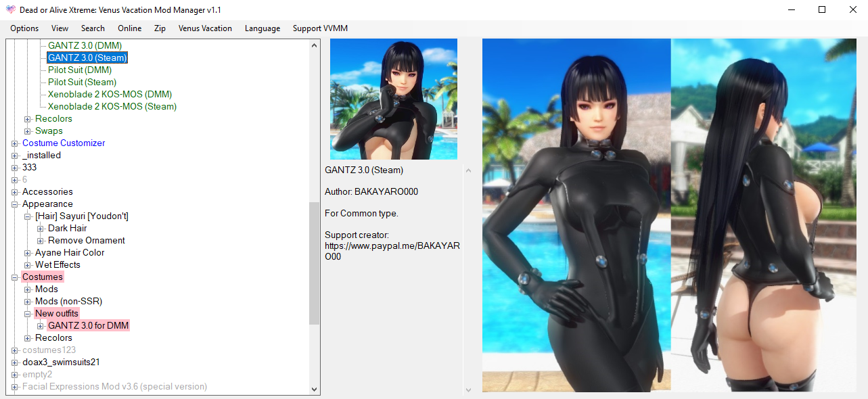The image size is (868, 399).
Task: Expand the 333 node
Action: [15, 168]
